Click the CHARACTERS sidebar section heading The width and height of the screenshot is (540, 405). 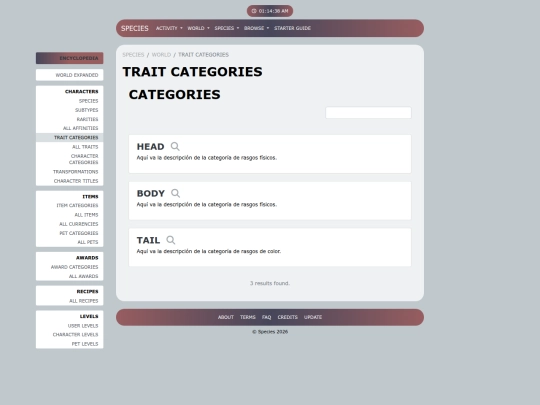coord(82,92)
